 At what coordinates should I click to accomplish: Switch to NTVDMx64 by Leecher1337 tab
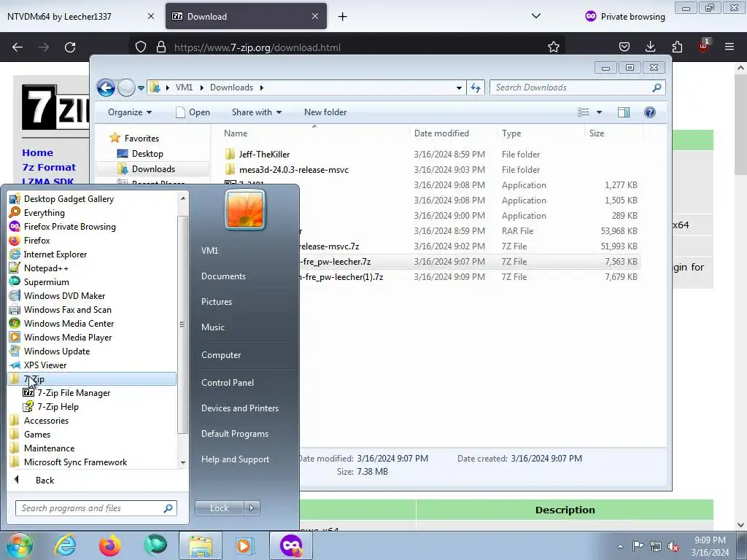80,16
